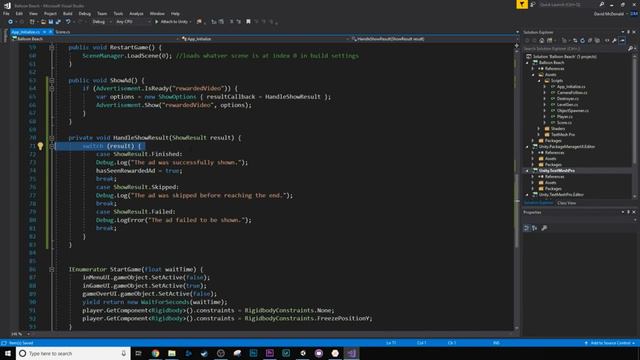Click the Visual Studio taskbar icon
Image resolution: width=640 pixels, height=360 pixels.
[x=351, y=353]
